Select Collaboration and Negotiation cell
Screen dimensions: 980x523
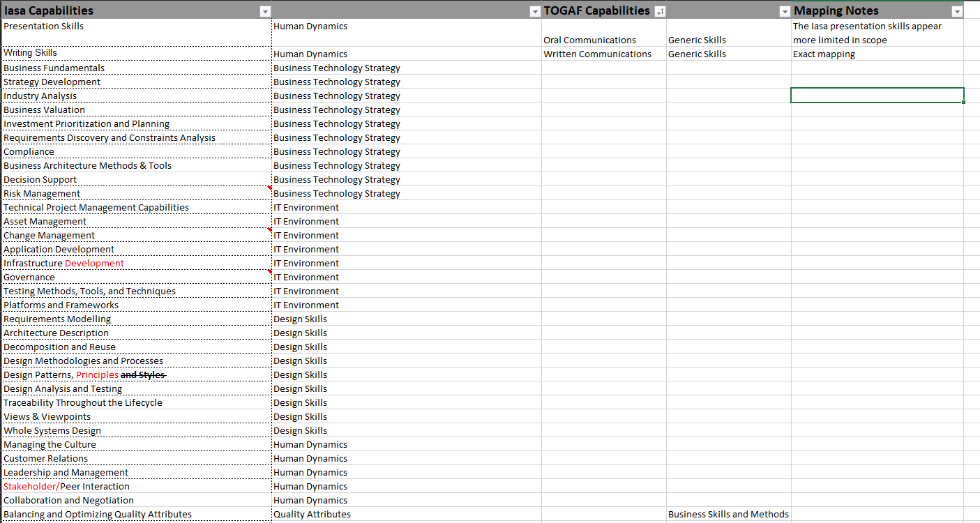pos(136,500)
